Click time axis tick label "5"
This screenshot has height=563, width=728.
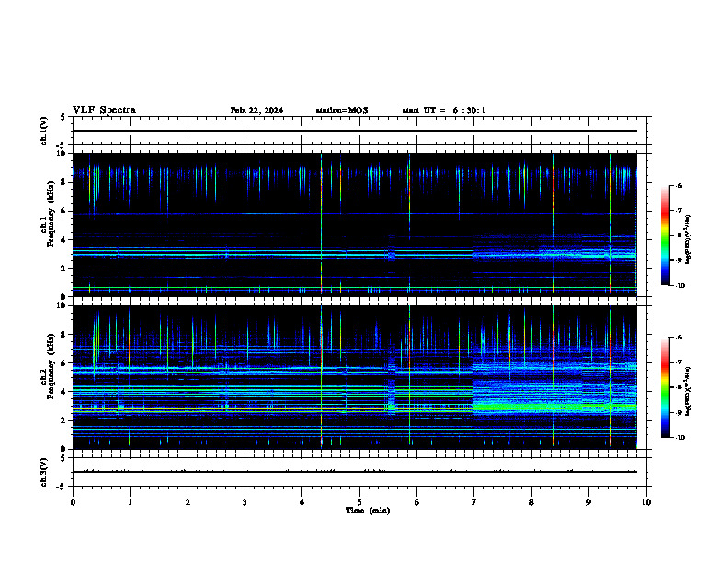[x=359, y=502]
